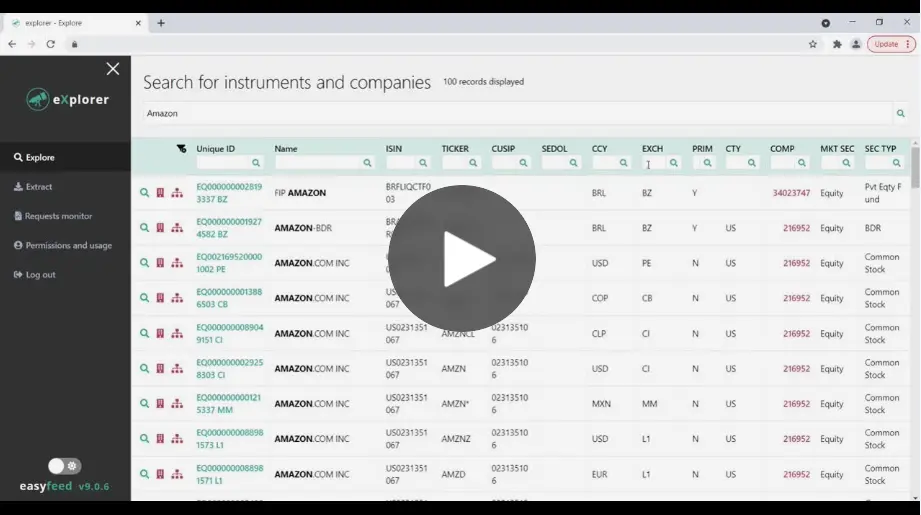Viewport: 921px width, 515px height.
Task: Click the Unique ID filter search icon
Action: click(x=256, y=163)
